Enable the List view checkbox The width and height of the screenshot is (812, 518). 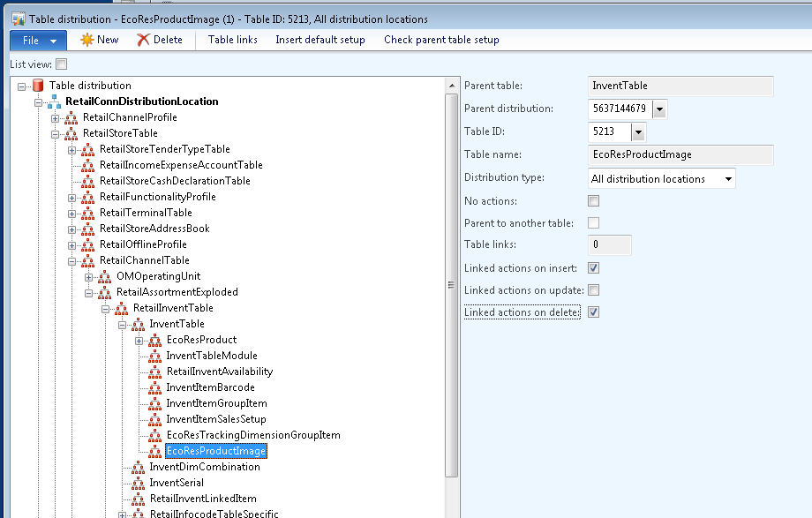(x=62, y=64)
